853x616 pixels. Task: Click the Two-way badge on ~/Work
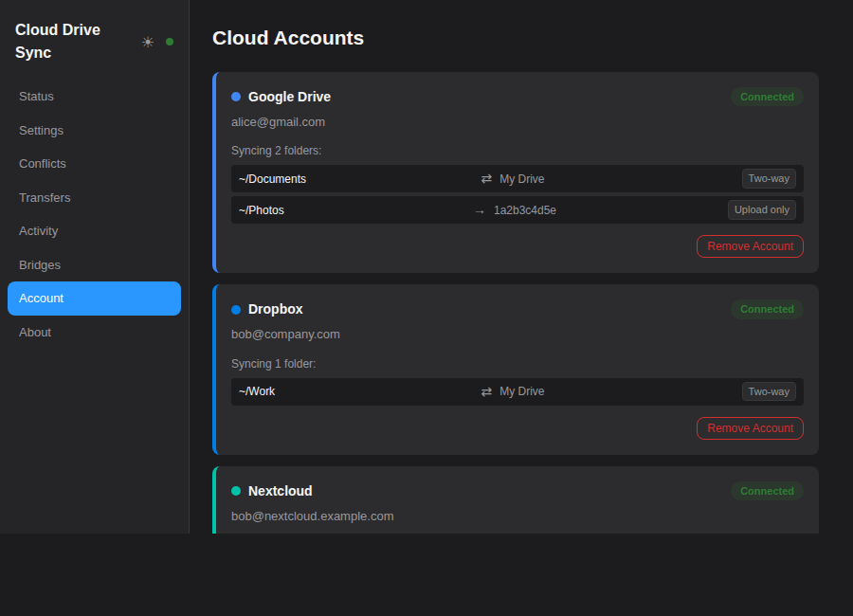point(769,391)
